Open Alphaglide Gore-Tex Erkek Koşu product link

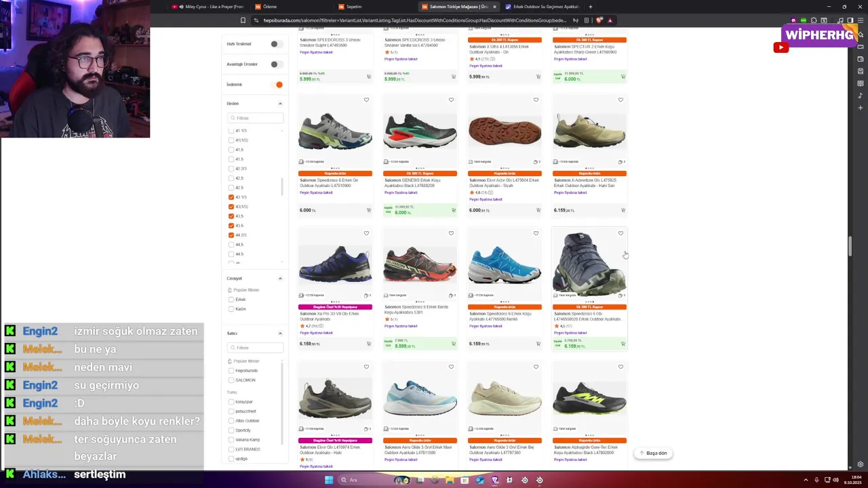(586, 450)
